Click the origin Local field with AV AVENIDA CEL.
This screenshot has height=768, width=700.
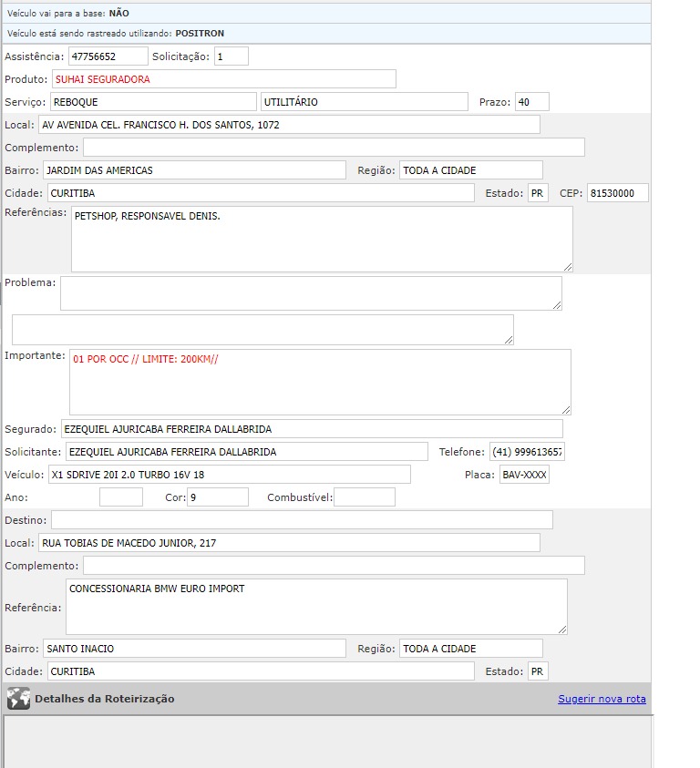(x=289, y=125)
